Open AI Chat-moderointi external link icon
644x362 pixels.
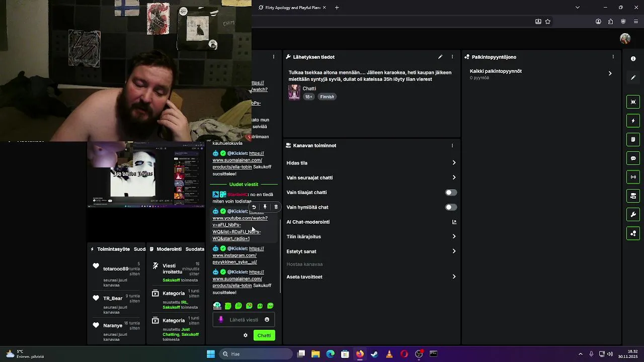(x=454, y=222)
